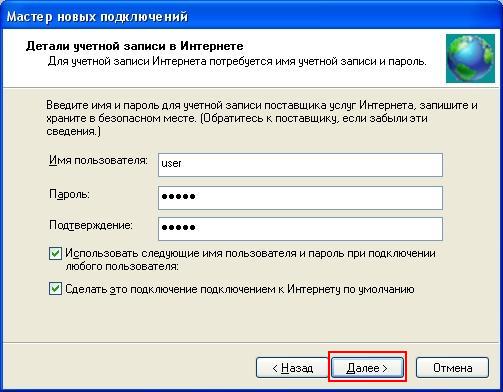Continue with the Далее button
The image size is (503, 392).
pos(368,368)
